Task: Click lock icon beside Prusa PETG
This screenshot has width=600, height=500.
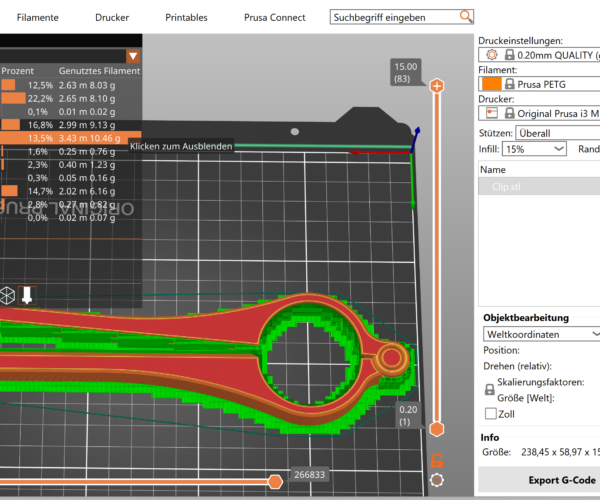Action: 509,84
